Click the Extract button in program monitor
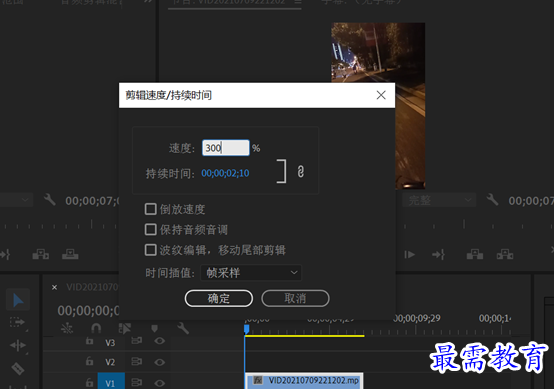This screenshot has height=389, width=554. (x=505, y=254)
